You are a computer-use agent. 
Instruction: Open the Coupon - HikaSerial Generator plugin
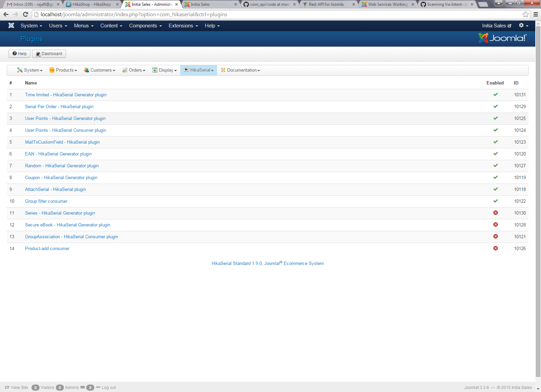click(x=61, y=178)
